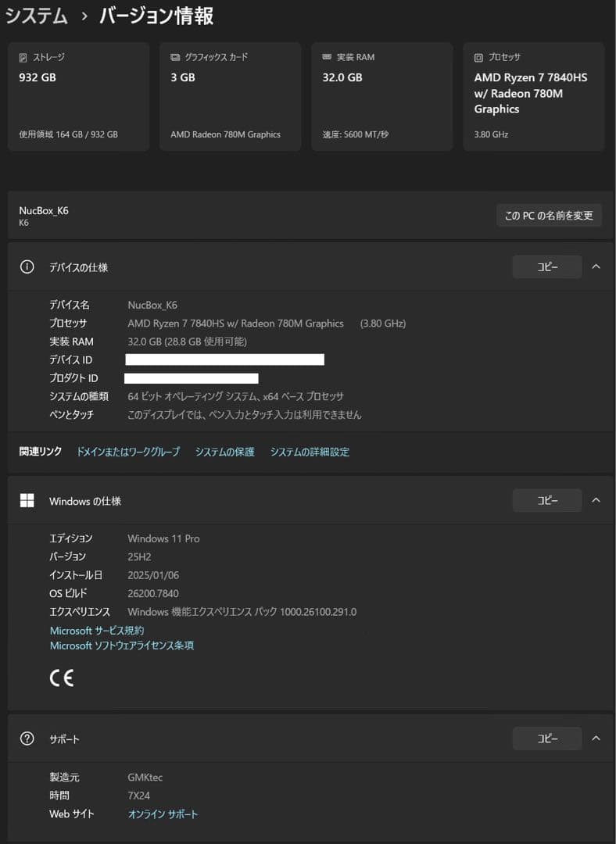This screenshot has width=616, height=844.
Task: Click AMD Radeon 780M Graphics caption text
Action: tap(226, 134)
